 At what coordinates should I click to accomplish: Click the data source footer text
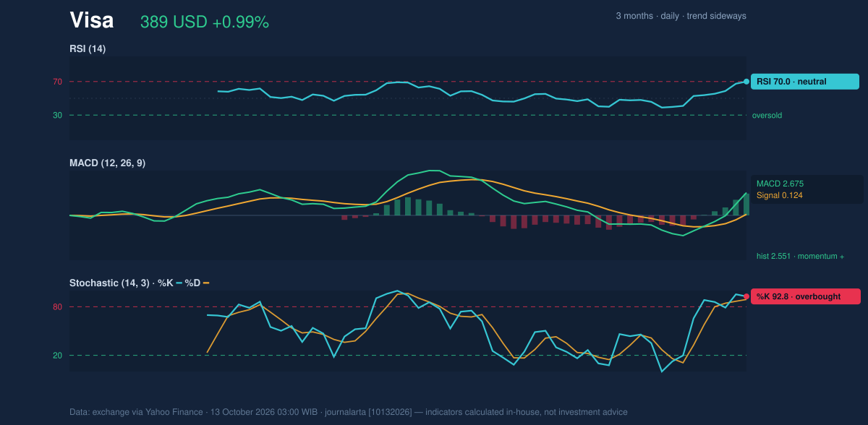(x=349, y=412)
